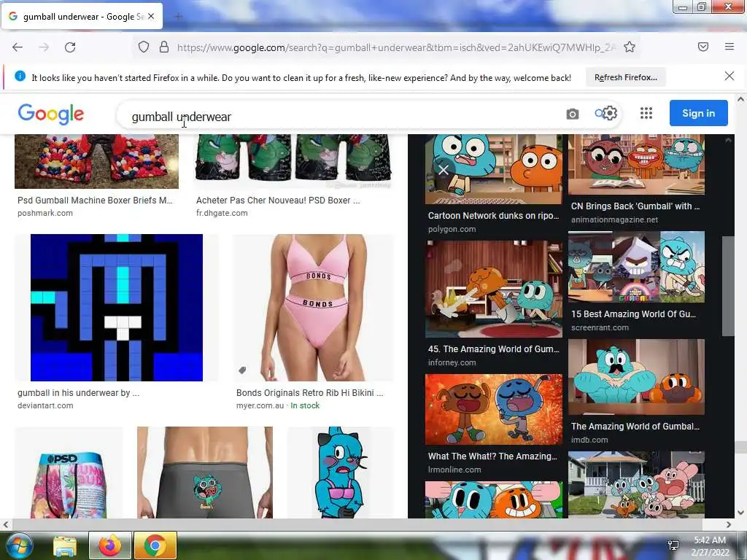Open the pixel art gumball thumbnail
Screen dimensions: 747x560
tap(117, 307)
